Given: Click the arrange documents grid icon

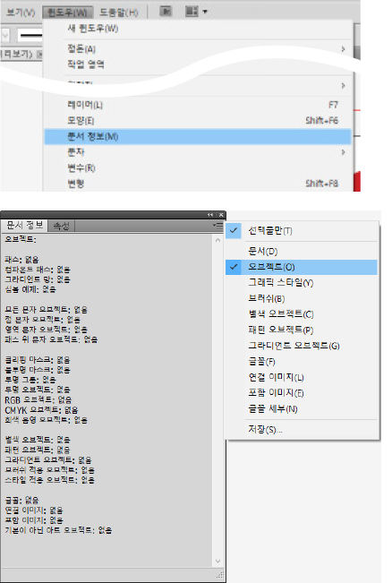Looking at the screenshot, I should (x=192, y=11).
